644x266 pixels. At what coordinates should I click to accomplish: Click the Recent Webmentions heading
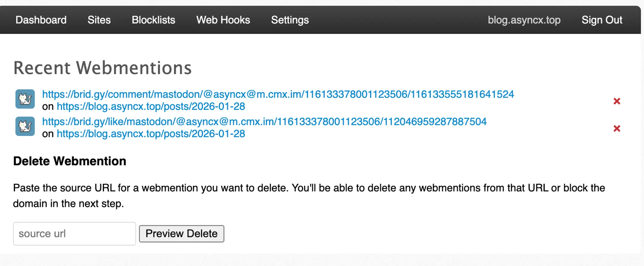click(102, 68)
